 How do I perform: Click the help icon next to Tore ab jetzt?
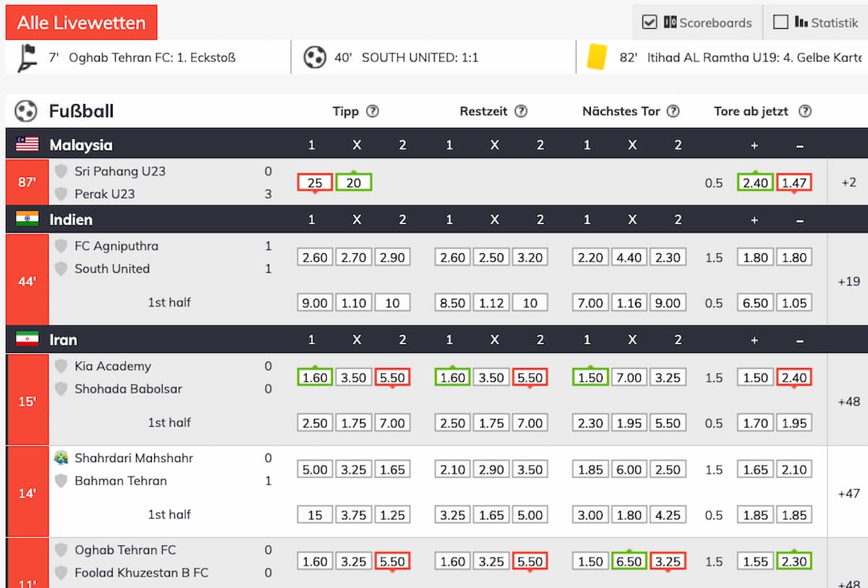click(x=805, y=111)
